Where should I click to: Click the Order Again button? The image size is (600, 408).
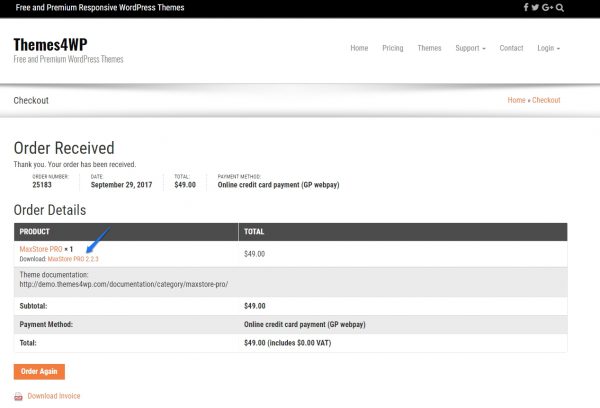(x=39, y=372)
